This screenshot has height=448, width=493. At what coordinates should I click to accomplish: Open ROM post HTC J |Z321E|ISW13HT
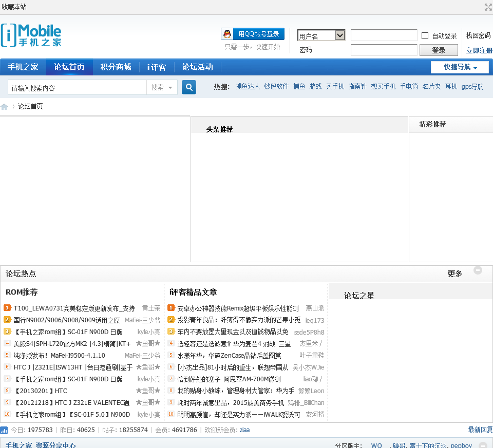pos(73,367)
